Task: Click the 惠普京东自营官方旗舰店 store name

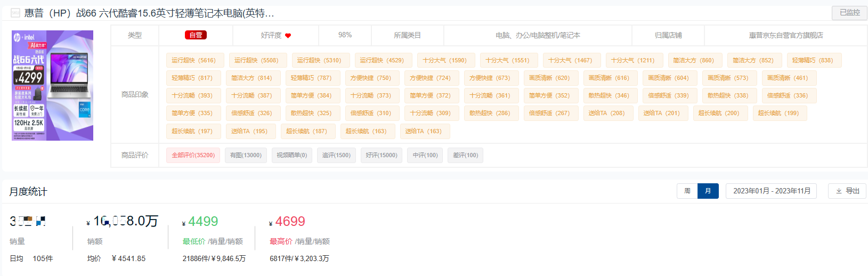Action: [x=786, y=35]
